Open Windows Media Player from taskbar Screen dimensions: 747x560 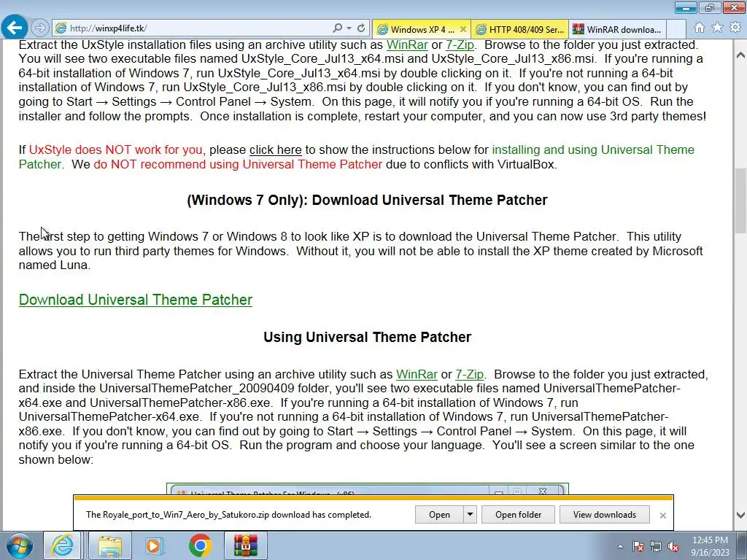[x=153, y=545]
